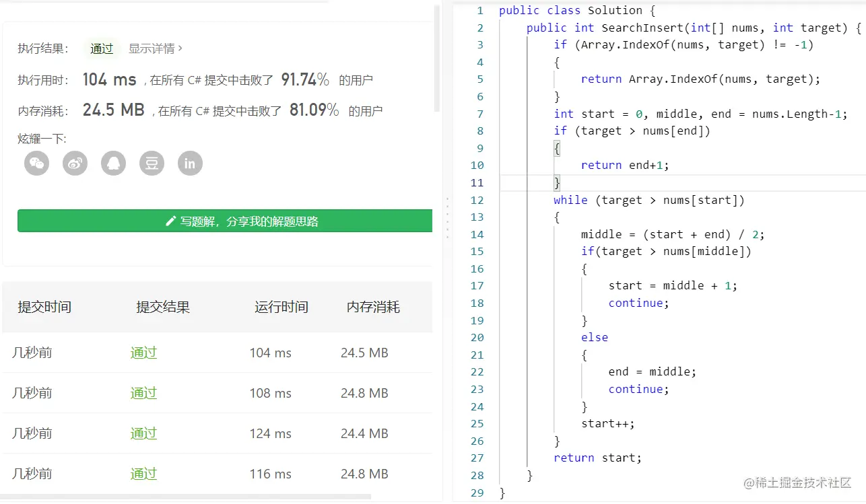
Task: Click the 执行用时: label
Action: click(x=43, y=80)
